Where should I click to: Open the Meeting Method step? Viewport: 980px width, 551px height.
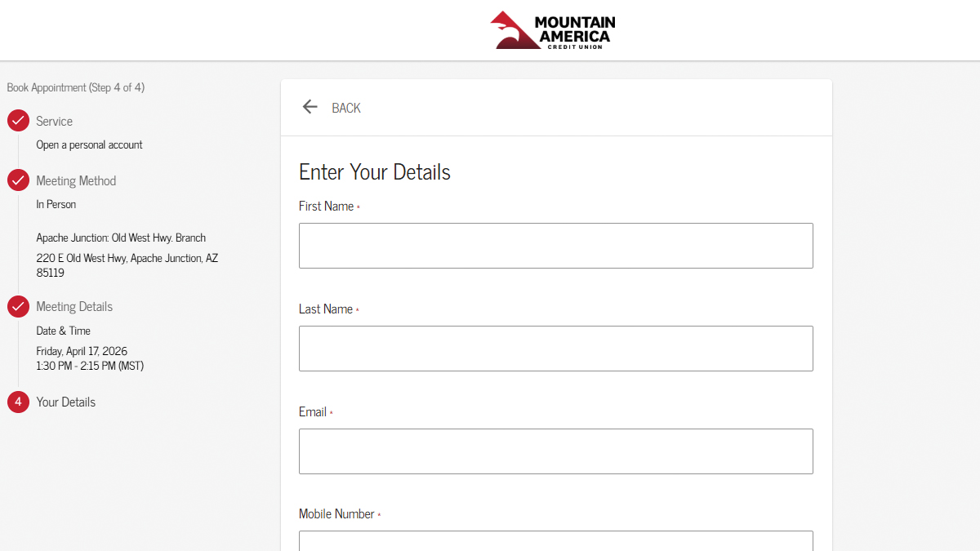pyautogui.click(x=76, y=180)
